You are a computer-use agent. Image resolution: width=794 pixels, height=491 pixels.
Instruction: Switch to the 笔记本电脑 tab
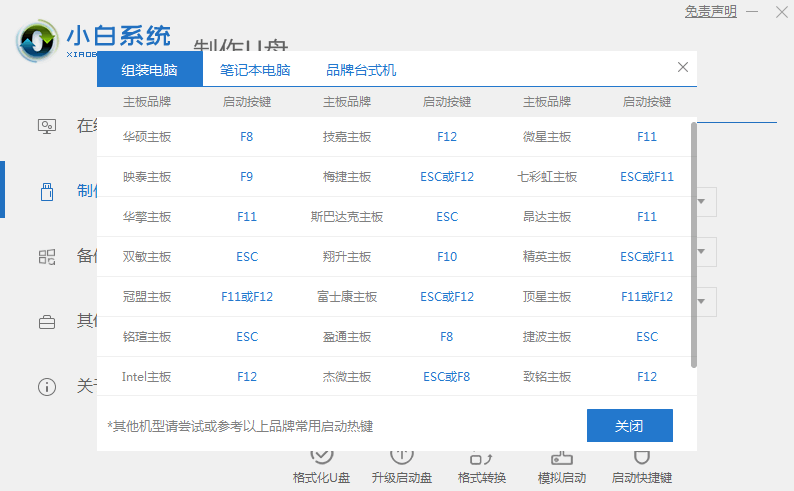255,70
